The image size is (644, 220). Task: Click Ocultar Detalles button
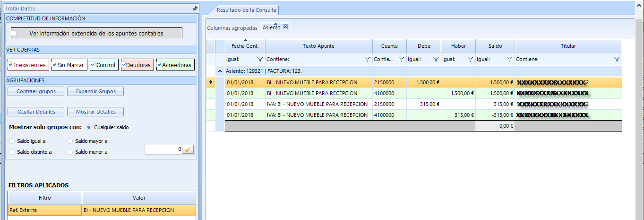[x=36, y=112]
